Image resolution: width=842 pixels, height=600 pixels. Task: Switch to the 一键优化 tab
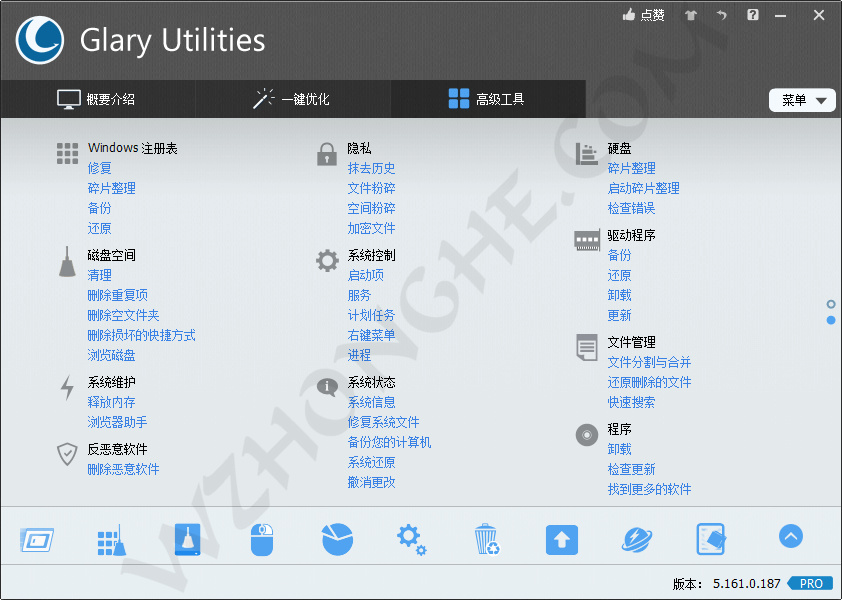coord(296,99)
